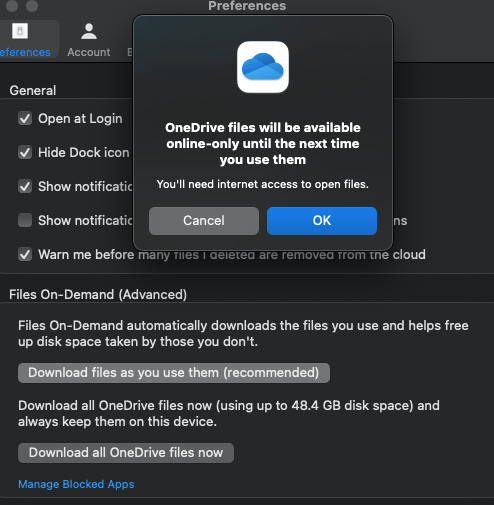494x505 pixels.
Task: Click the Files On-Demand (Advanced) heading
Action: point(98,294)
